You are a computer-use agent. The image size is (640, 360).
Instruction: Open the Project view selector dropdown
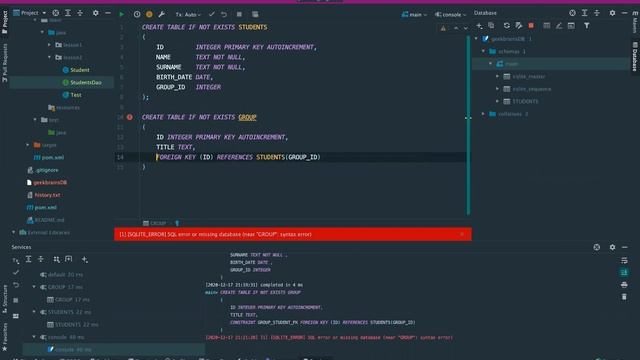click(29, 13)
